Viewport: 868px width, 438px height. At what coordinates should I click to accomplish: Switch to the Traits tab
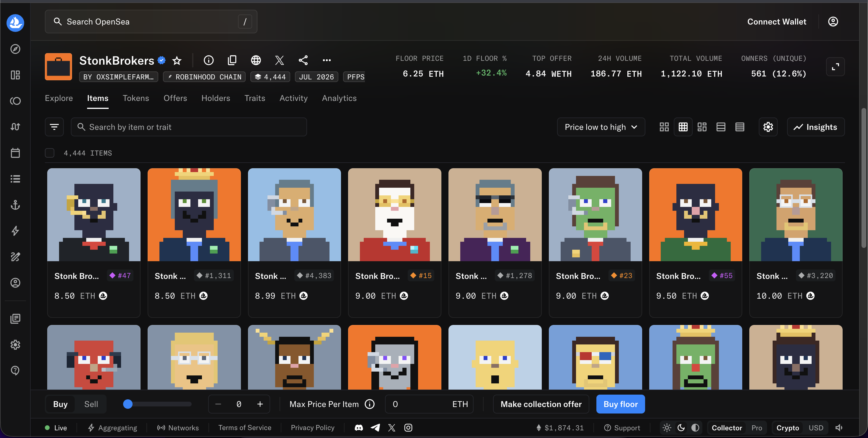coord(255,98)
